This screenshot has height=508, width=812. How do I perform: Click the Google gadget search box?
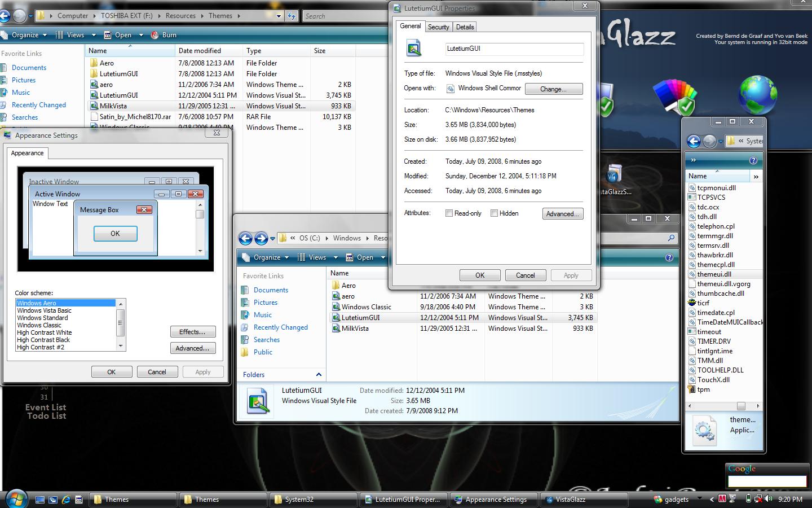click(767, 481)
